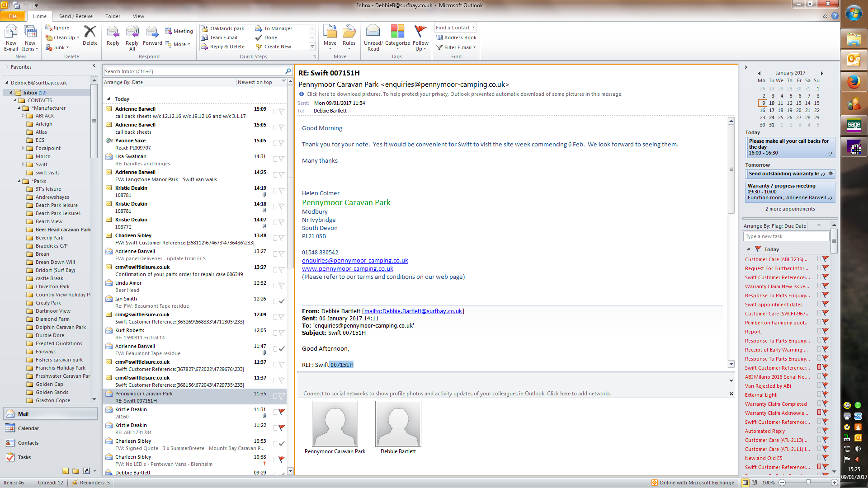Screen dimensions: 868x488
Task: Expand the Favorites section
Action: click(x=7, y=67)
